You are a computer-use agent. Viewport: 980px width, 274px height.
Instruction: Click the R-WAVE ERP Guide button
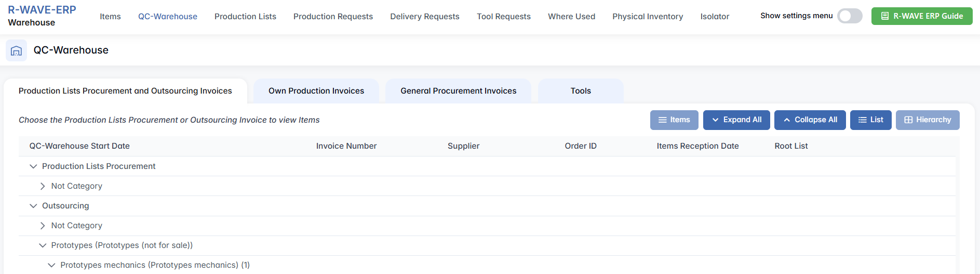(x=921, y=16)
